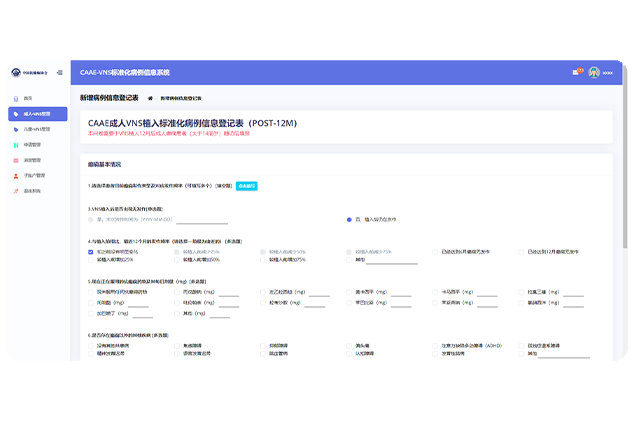Click the date input after 是 option
The width and height of the screenshot is (633, 421).
(x=202, y=220)
